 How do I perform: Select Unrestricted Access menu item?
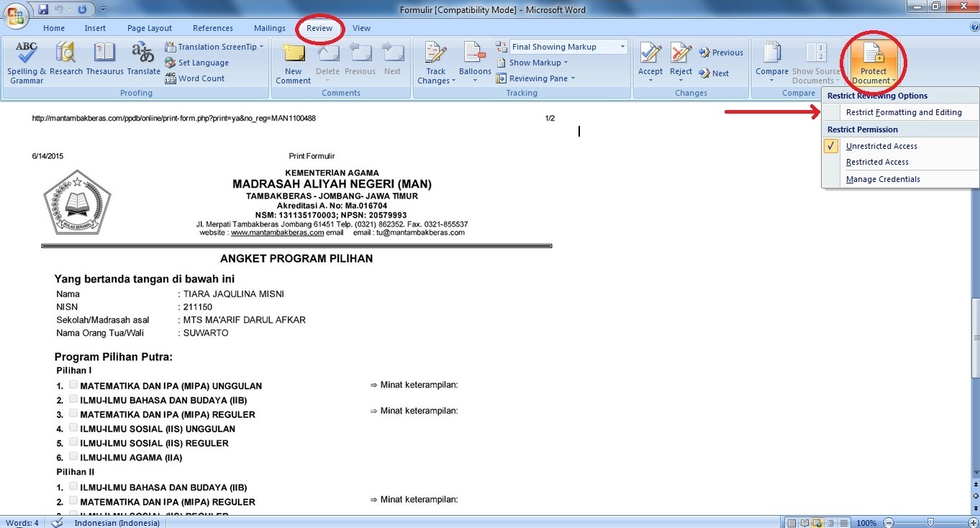pyautogui.click(x=900, y=146)
